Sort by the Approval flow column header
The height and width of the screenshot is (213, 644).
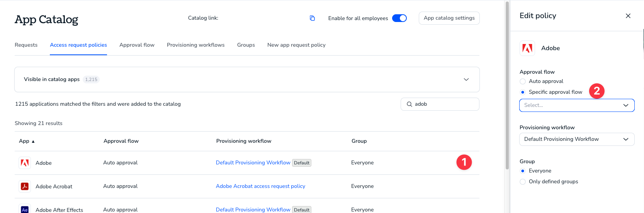(x=121, y=141)
